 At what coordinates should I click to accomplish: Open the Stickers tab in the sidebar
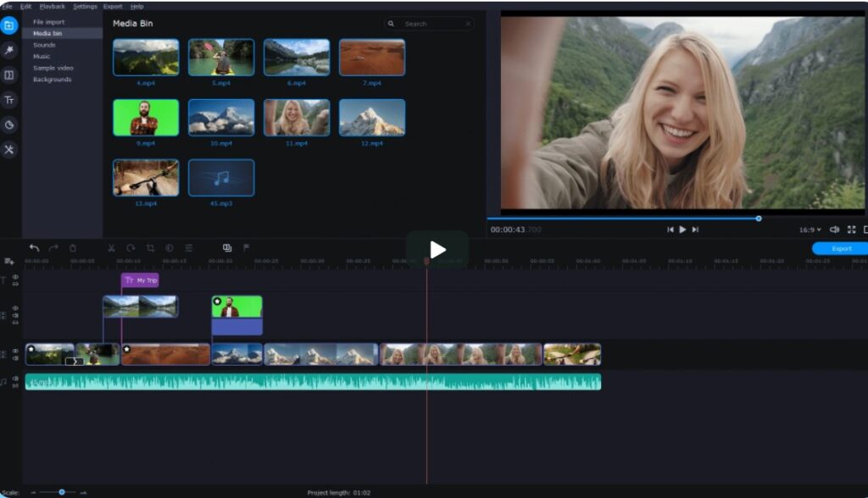coord(8,125)
